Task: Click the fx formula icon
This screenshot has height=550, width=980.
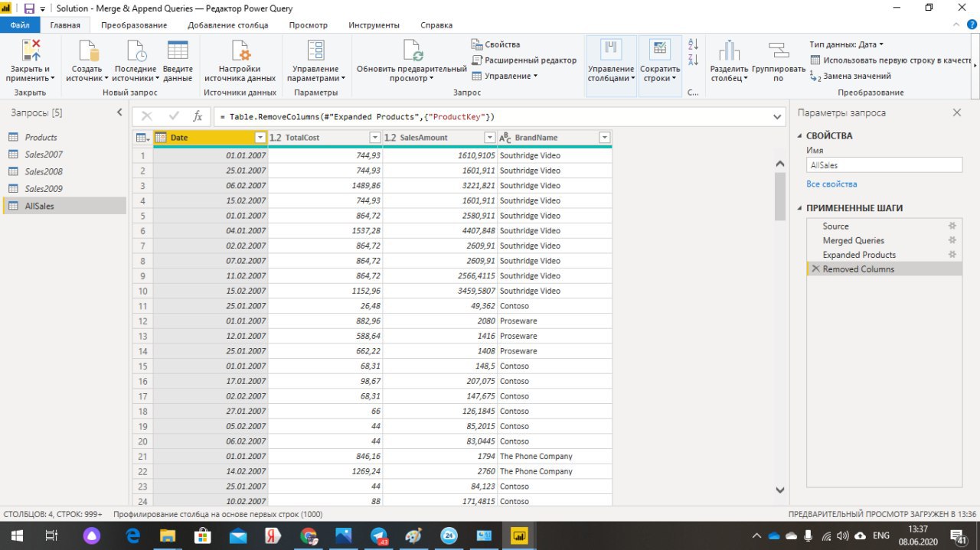Action: click(198, 116)
